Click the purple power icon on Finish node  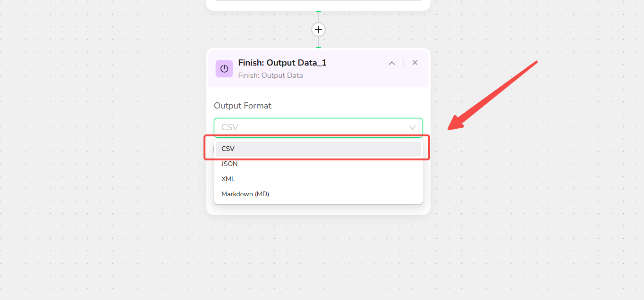[x=224, y=69]
